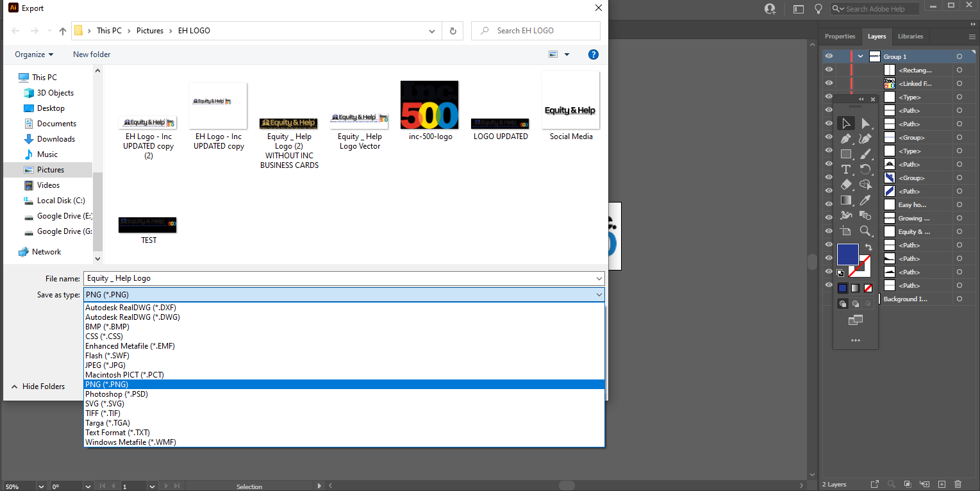Image resolution: width=980 pixels, height=491 pixels.
Task: Choose Photoshop (*.PSD) from type list
Action: tap(344, 394)
